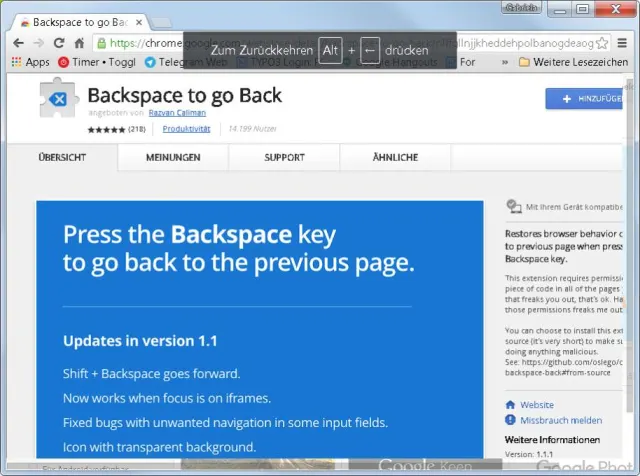
Task: Open Weitere Lesezeichen folder
Action: click(x=573, y=62)
